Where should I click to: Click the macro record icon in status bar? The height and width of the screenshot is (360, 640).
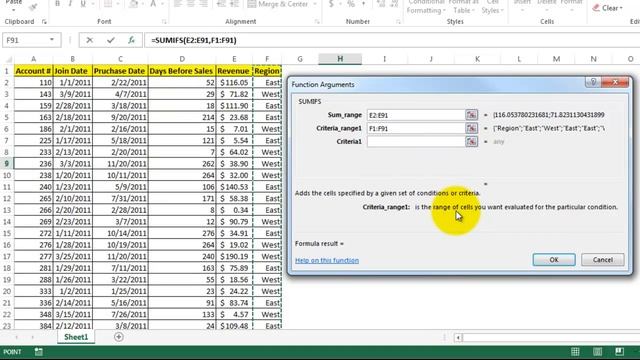coord(39,352)
